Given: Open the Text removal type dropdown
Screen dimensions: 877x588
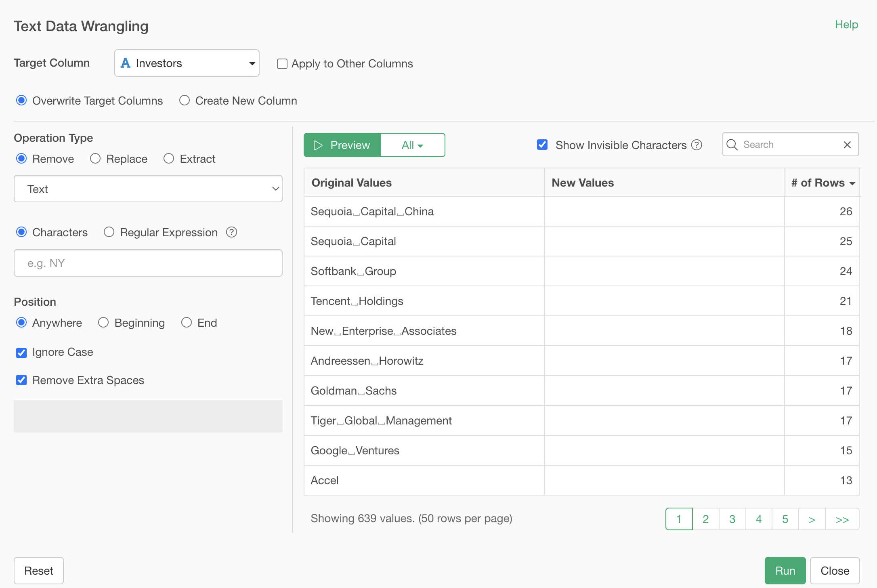Looking at the screenshot, I should click(148, 189).
